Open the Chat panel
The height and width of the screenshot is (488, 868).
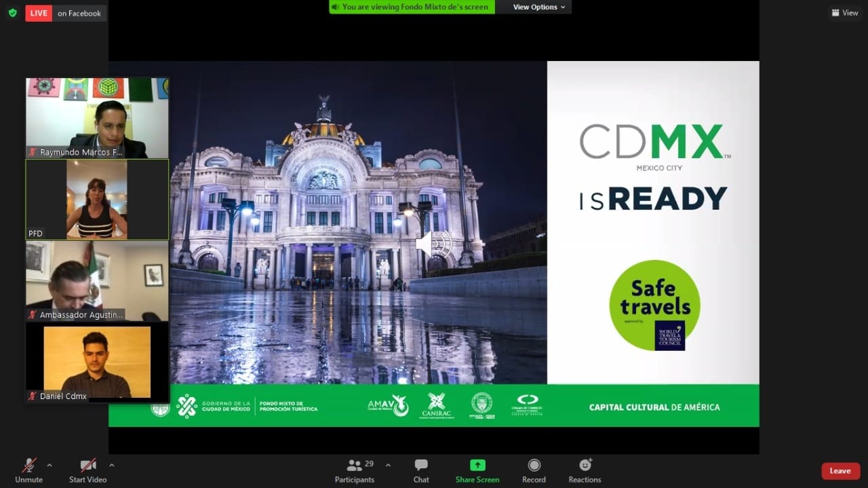pyautogui.click(x=421, y=470)
